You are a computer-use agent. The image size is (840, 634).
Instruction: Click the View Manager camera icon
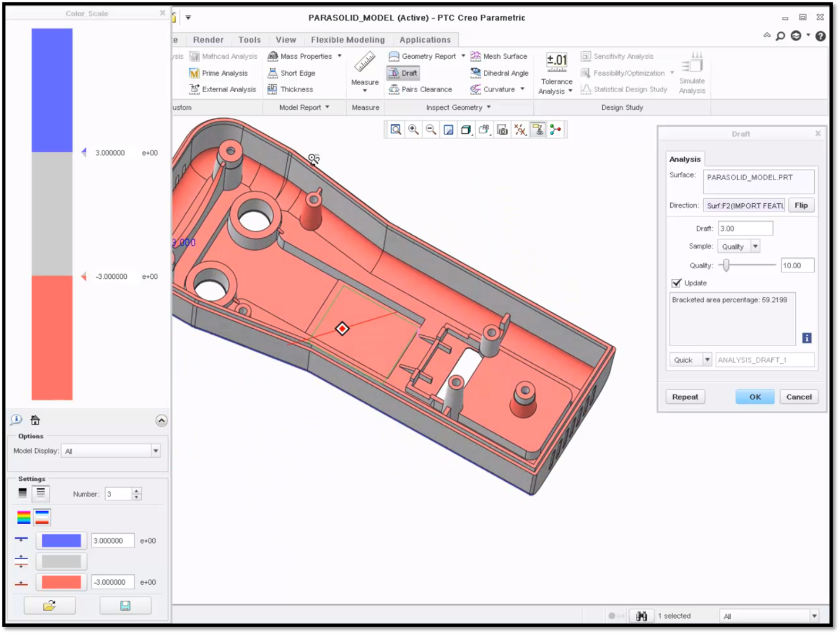(502, 130)
